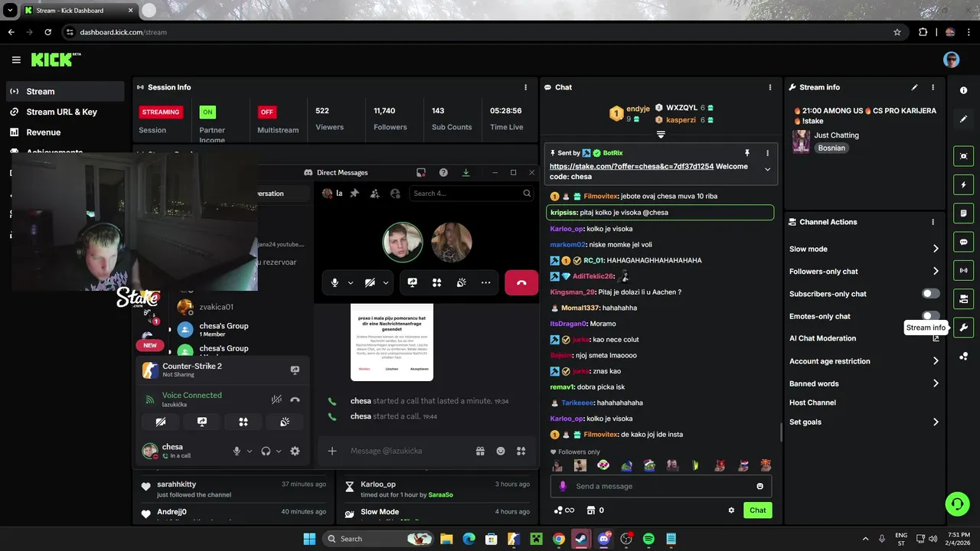Click the Discord search box
Viewport: 980px width, 551px height.
coord(471,194)
